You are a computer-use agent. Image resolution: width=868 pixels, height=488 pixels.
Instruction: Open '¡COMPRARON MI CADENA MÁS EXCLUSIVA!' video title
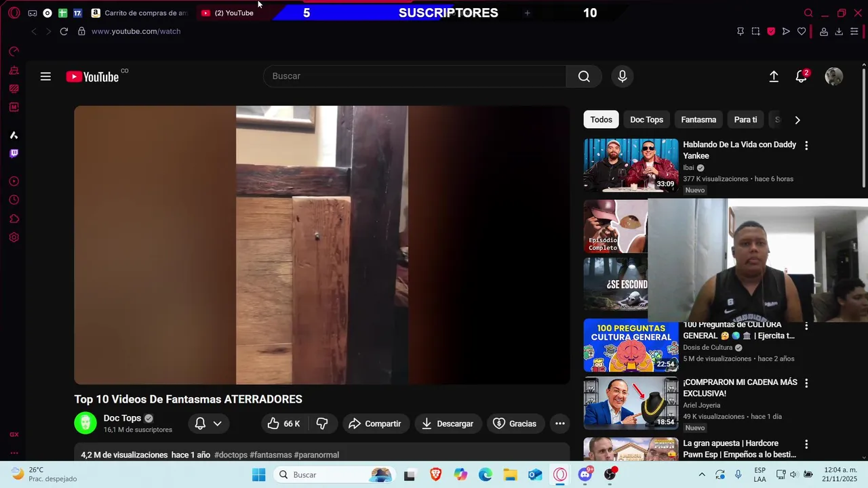click(x=740, y=388)
